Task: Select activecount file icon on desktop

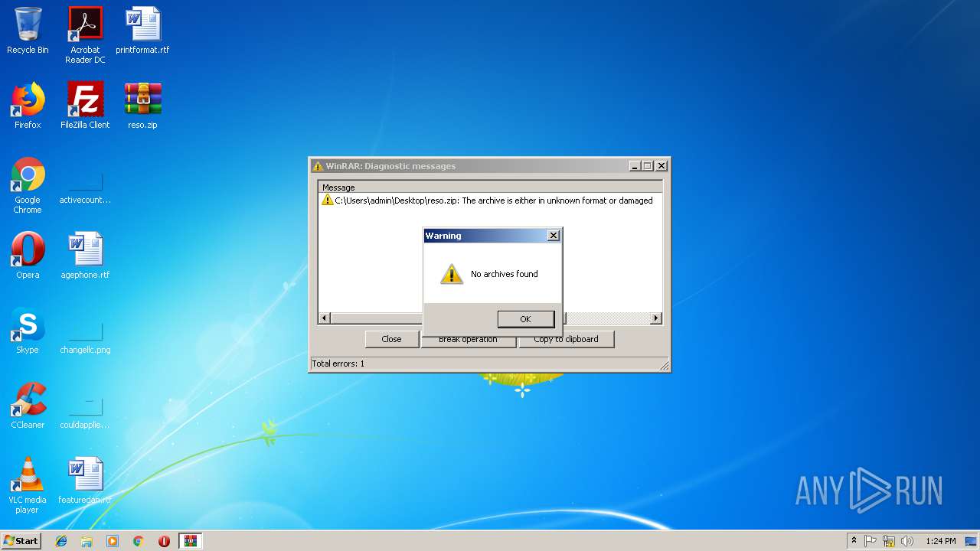Action: click(85, 185)
